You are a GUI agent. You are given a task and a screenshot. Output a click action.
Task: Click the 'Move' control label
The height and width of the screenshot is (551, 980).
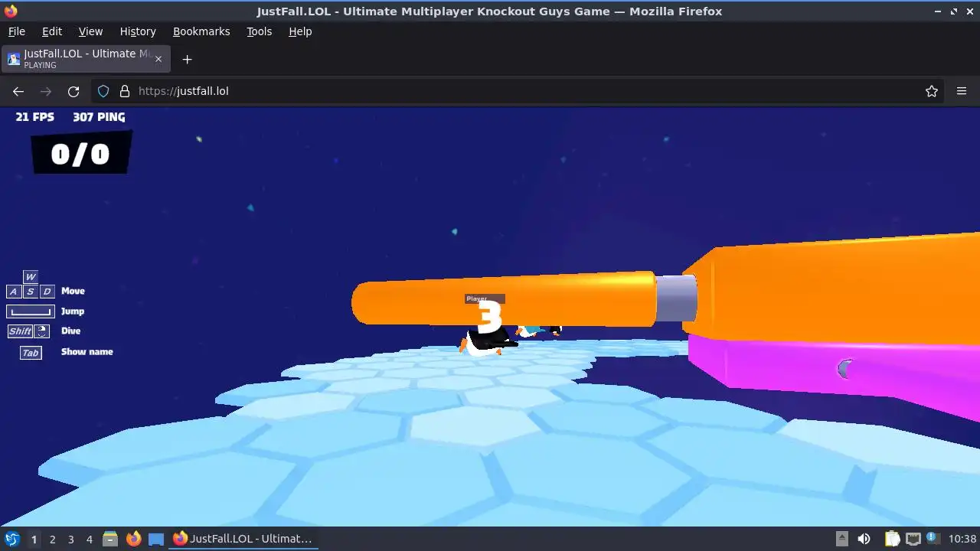73,291
